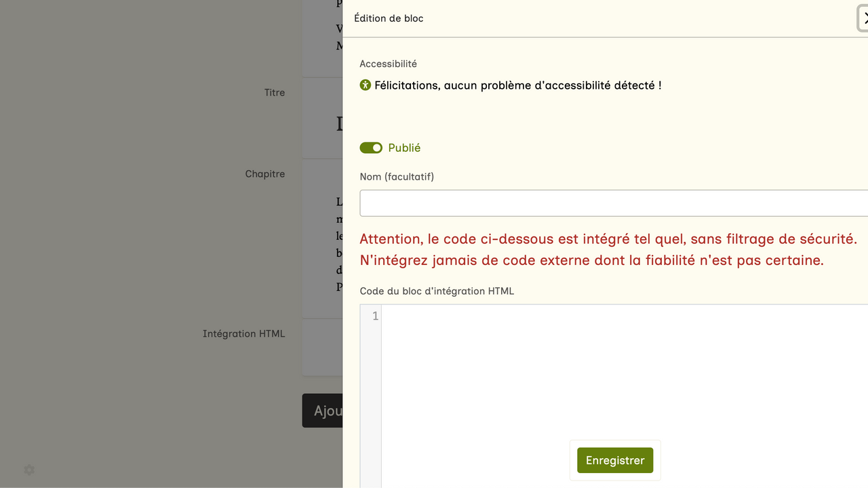Click the green accessibility figure icon
The height and width of the screenshot is (488, 868).
pos(366,85)
